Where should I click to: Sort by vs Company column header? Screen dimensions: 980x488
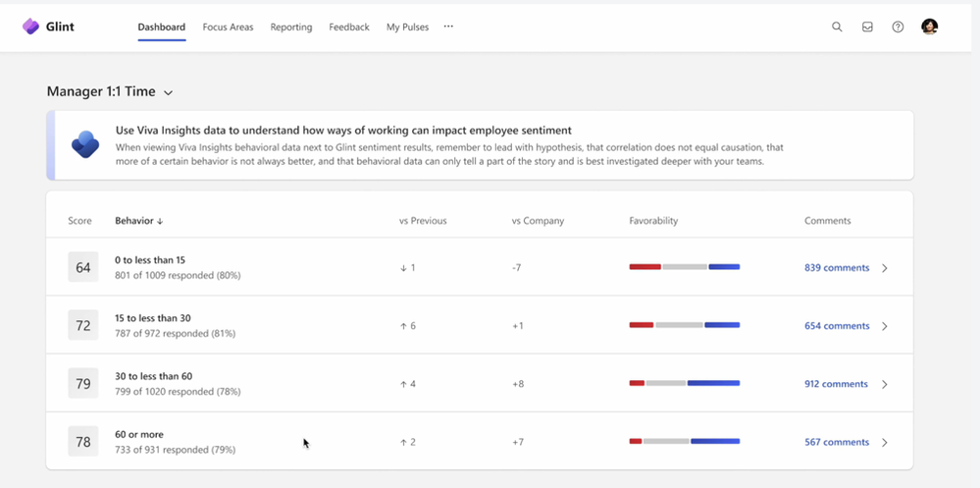[539, 221]
